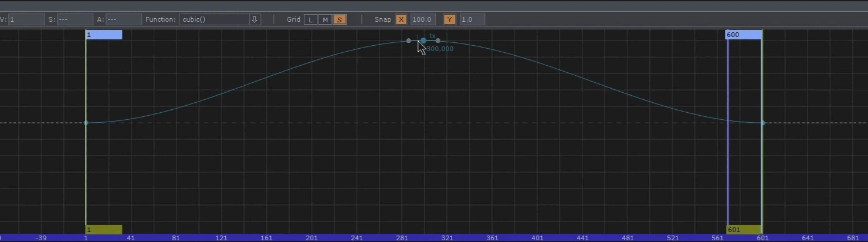This screenshot has height=242, width=868.
Task: Set Grid size to M
Action: (x=325, y=19)
